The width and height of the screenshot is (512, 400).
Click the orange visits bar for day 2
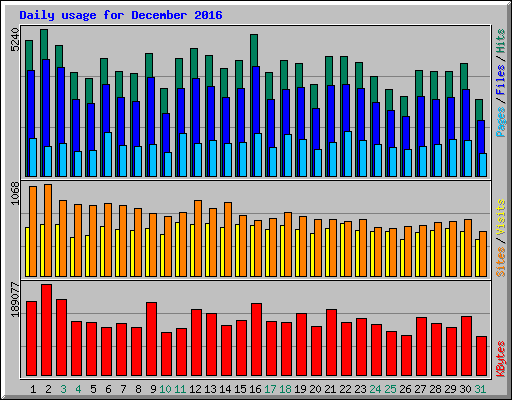coord(48,230)
